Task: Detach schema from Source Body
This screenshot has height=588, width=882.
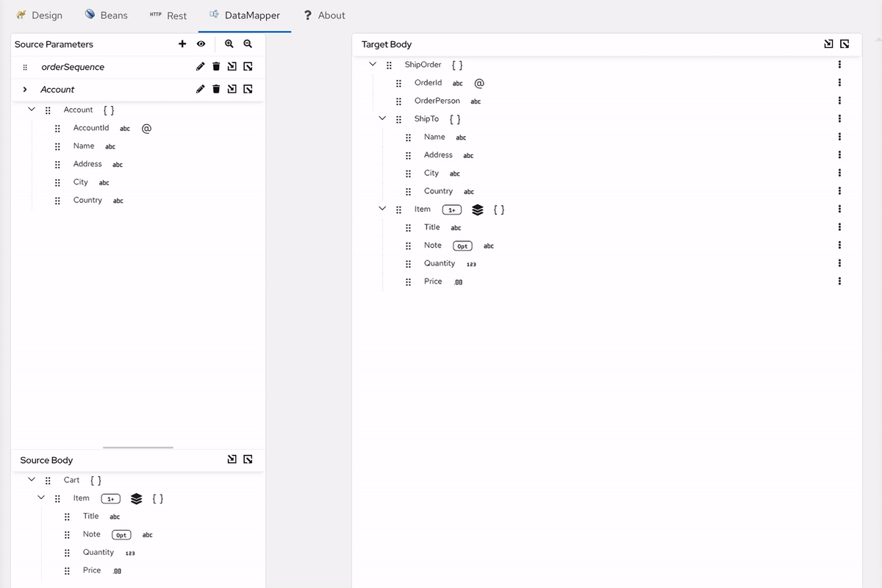Action: (x=248, y=459)
